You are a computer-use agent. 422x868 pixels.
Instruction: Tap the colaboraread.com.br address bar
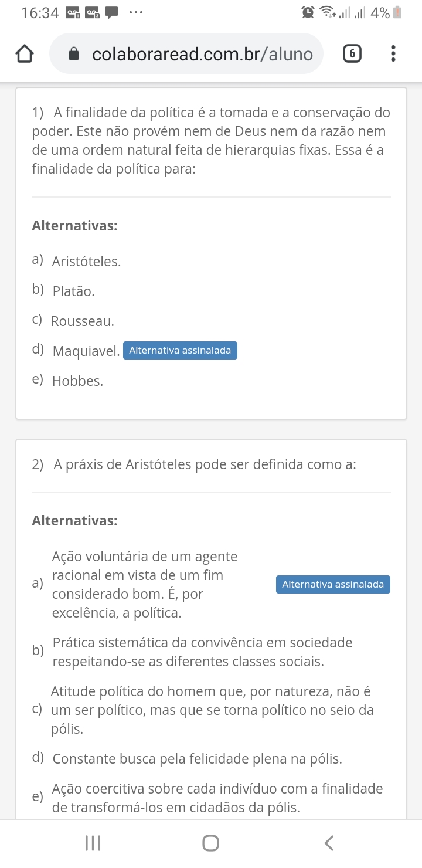tap(202, 54)
